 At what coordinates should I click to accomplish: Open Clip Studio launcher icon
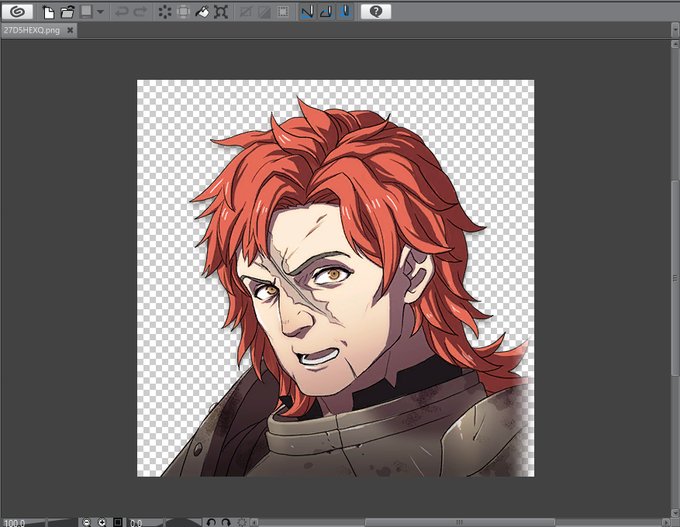17,12
